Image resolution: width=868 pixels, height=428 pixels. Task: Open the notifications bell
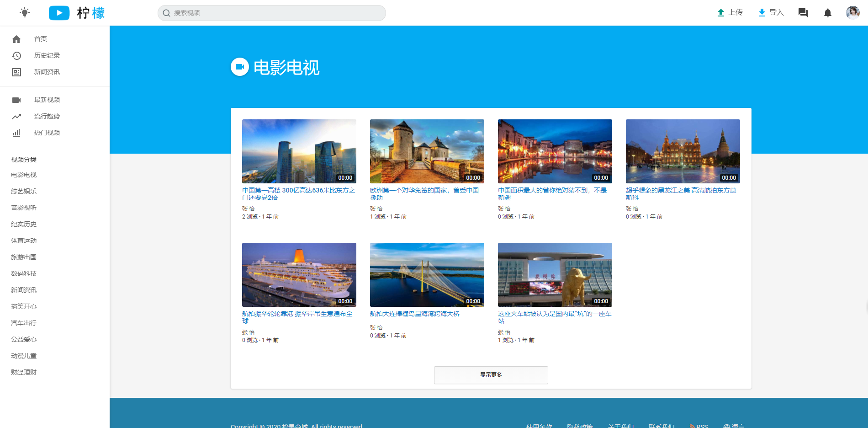coord(827,13)
